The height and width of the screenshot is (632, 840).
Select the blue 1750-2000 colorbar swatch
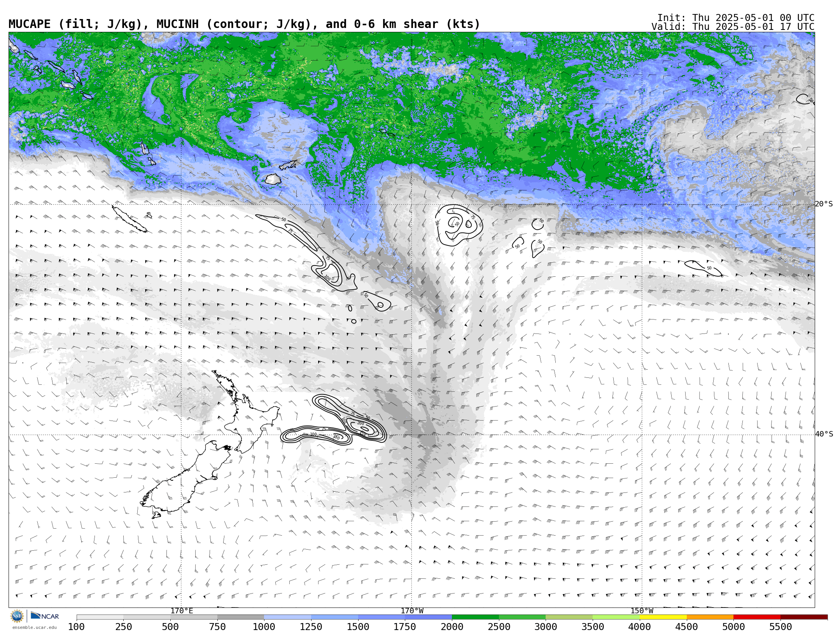(x=428, y=617)
